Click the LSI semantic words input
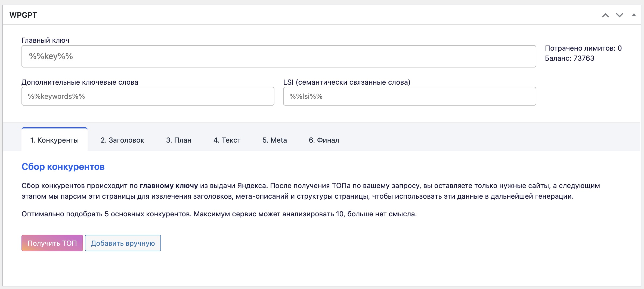This screenshot has height=289, width=644. tap(410, 96)
